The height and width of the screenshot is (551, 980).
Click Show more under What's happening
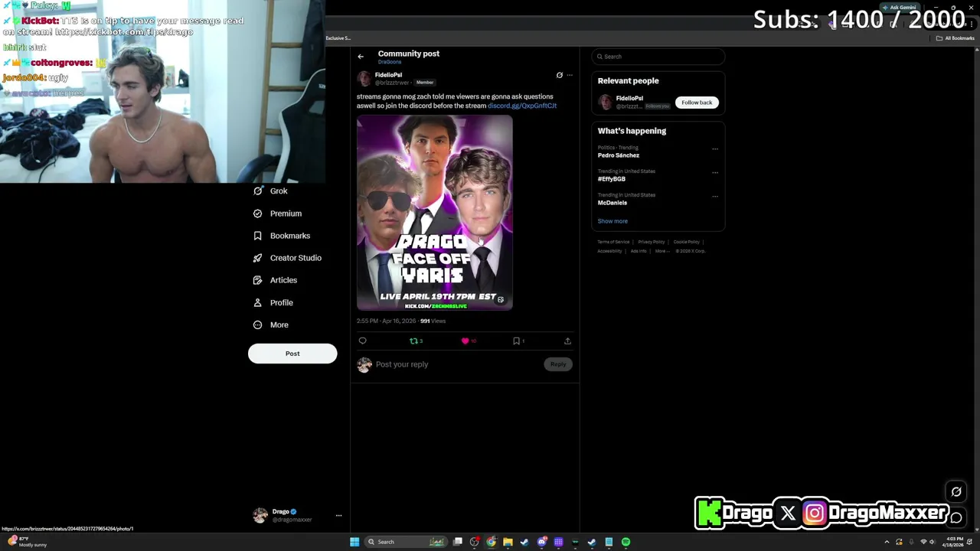[x=612, y=221]
